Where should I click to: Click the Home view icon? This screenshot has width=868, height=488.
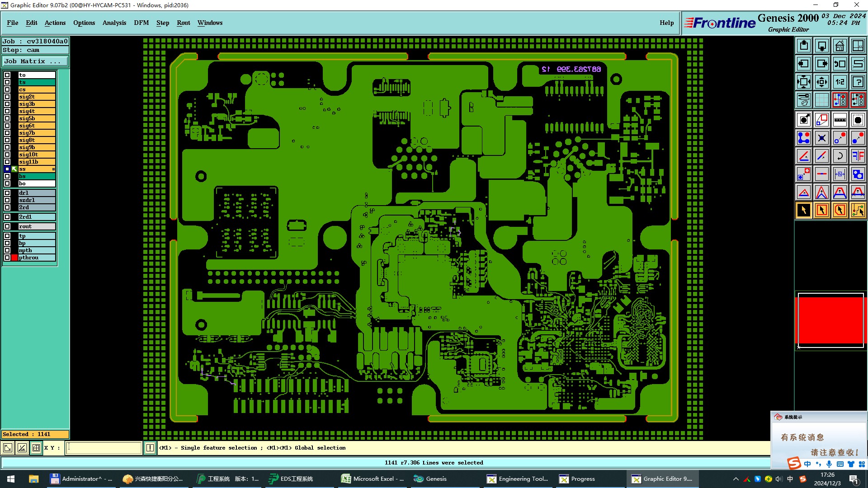point(840,46)
